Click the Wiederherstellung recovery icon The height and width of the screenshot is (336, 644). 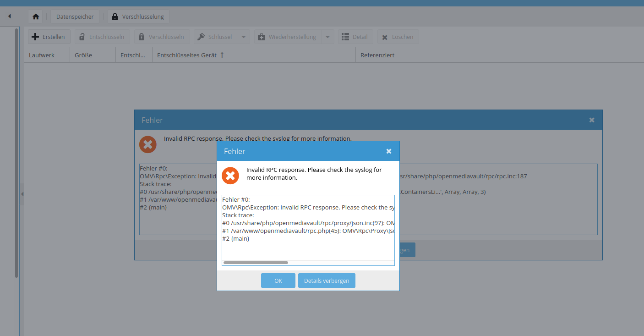pyautogui.click(x=262, y=36)
